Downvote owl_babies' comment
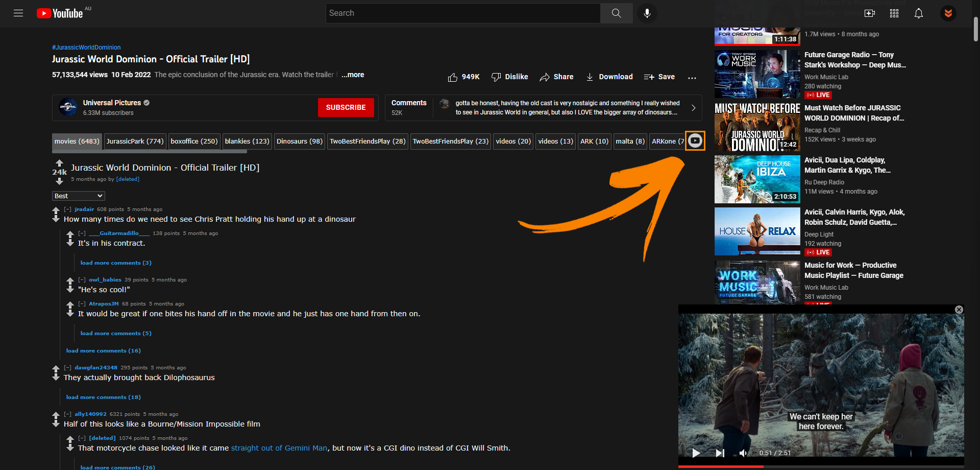The height and width of the screenshot is (470, 980). [70, 289]
